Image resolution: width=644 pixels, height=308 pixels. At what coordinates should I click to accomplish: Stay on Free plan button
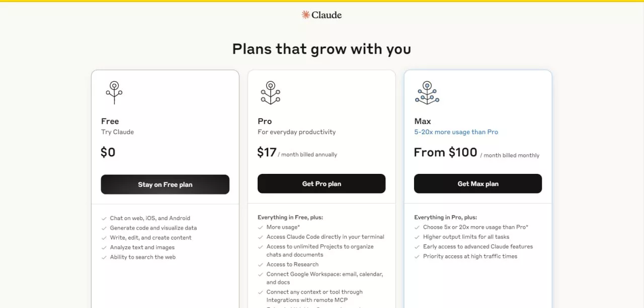click(x=165, y=184)
